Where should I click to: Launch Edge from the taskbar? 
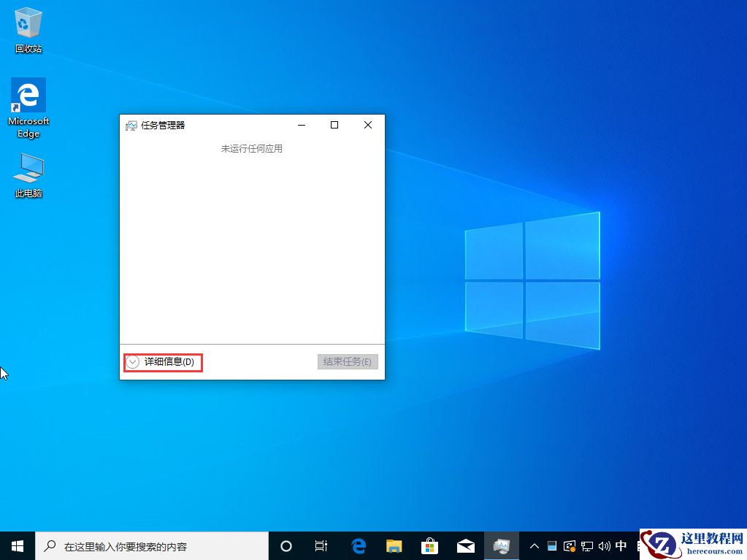[x=358, y=545]
